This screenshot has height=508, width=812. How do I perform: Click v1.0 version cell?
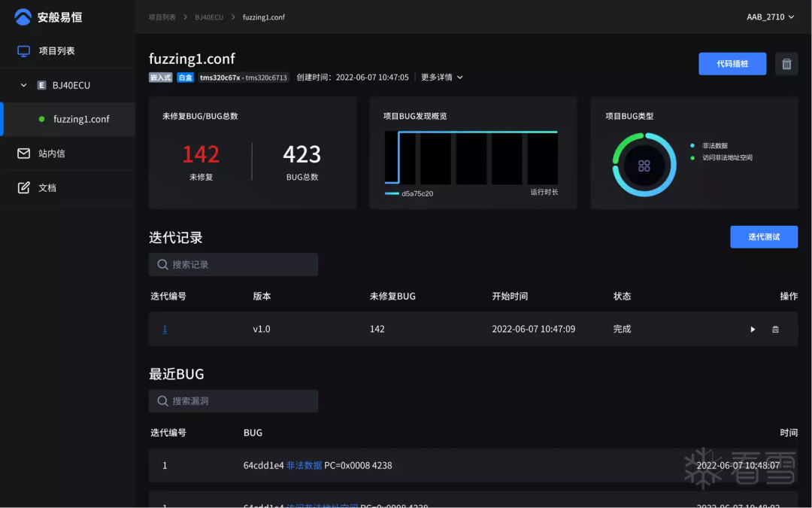[262, 329]
